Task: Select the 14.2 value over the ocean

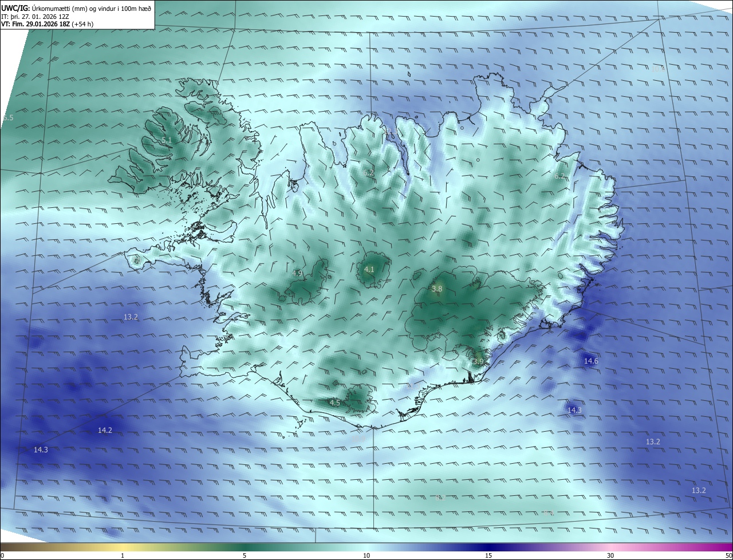Action: (x=105, y=430)
